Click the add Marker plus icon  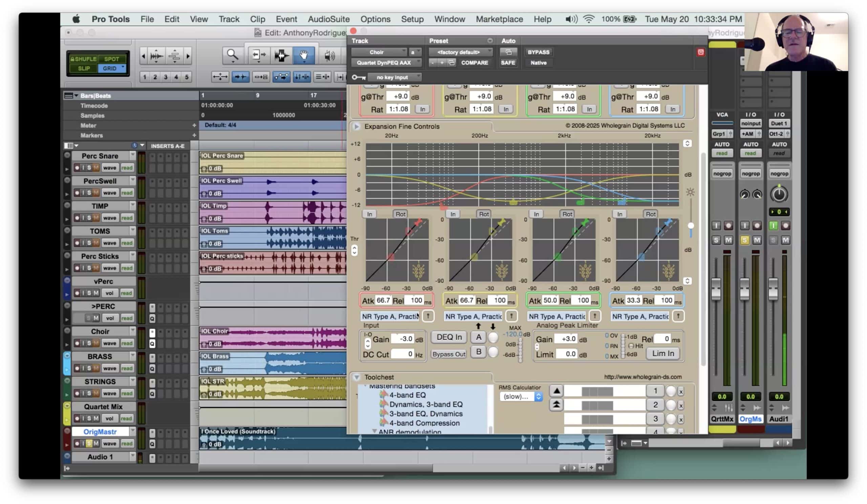pos(194,135)
